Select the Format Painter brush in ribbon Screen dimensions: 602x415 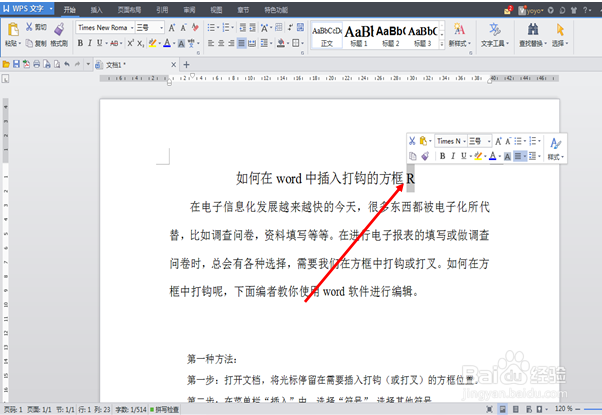click(x=59, y=29)
